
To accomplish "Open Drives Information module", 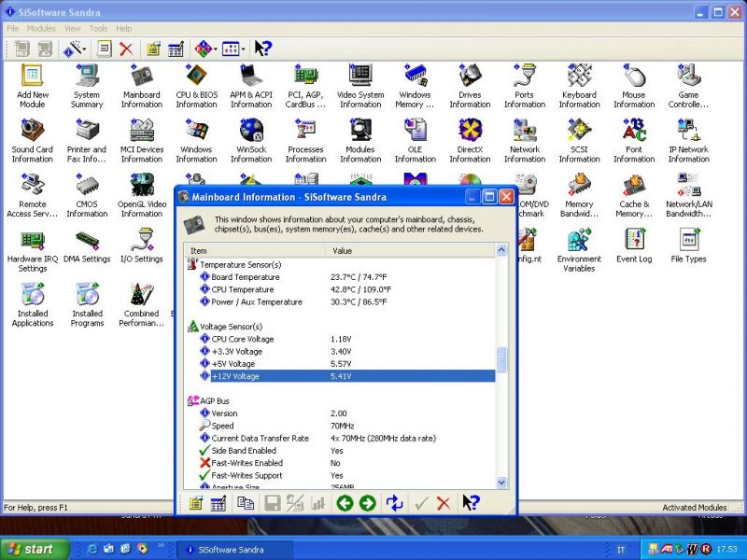I will 470,87.
